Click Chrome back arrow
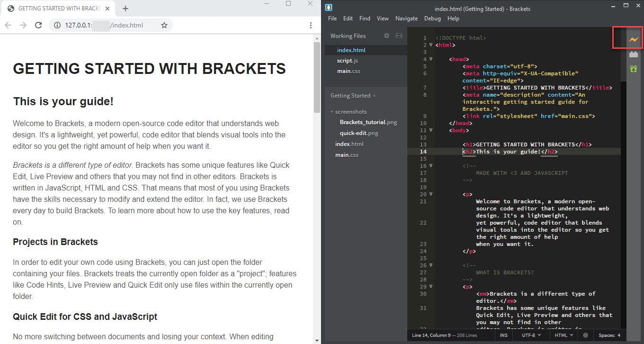 (x=8, y=25)
